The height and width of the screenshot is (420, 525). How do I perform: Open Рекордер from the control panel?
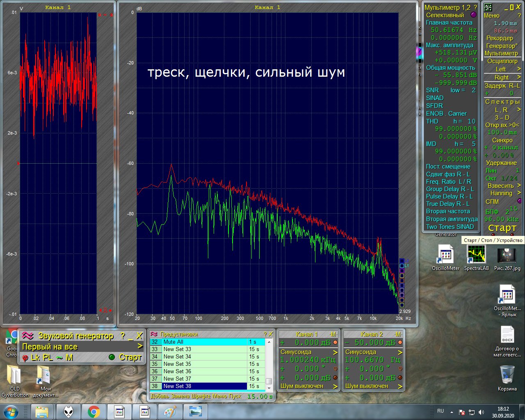click(500, 38)
